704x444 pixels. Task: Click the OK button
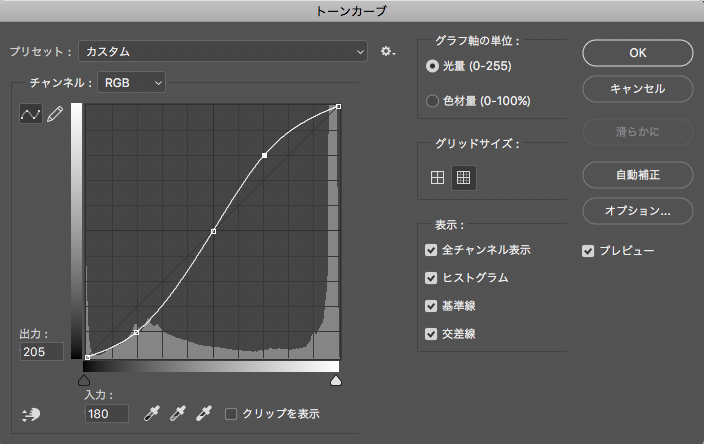click(638, 53)
